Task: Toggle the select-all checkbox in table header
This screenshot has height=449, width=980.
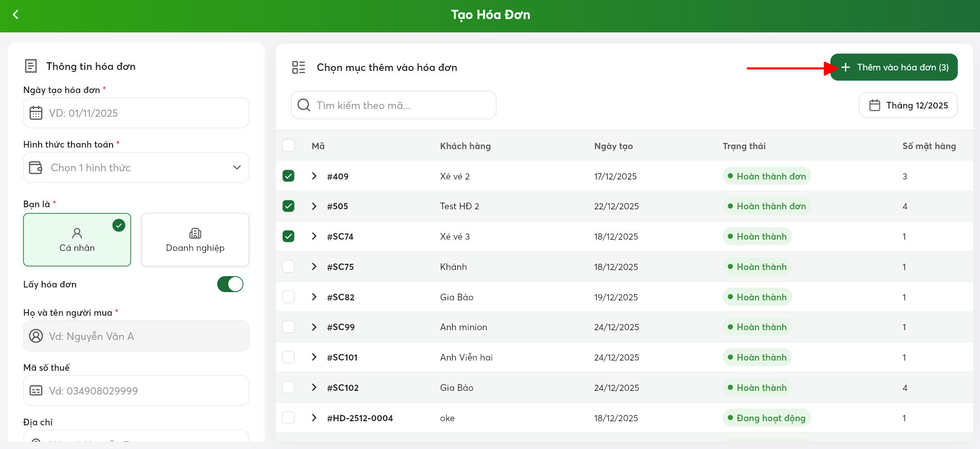Action: pos(289,146)
